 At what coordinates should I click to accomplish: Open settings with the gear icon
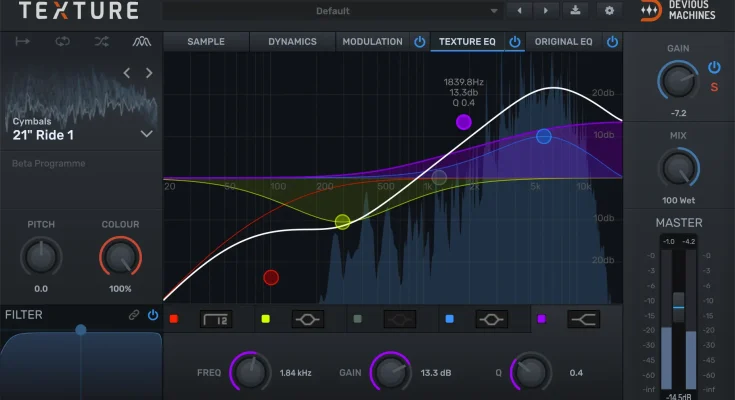(x=608, y=11)
